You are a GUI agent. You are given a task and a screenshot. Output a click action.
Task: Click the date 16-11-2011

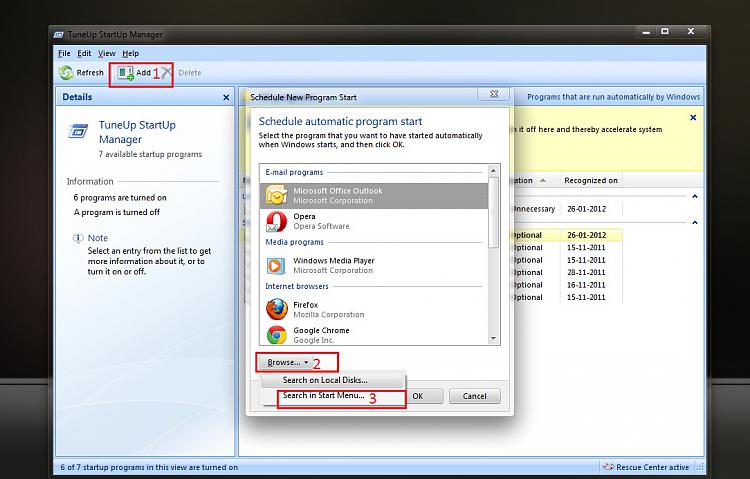(x=586, y=285)
